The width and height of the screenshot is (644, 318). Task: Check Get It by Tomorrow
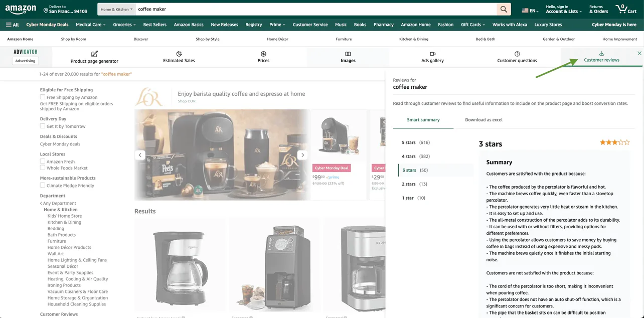(x=43, y=126)
